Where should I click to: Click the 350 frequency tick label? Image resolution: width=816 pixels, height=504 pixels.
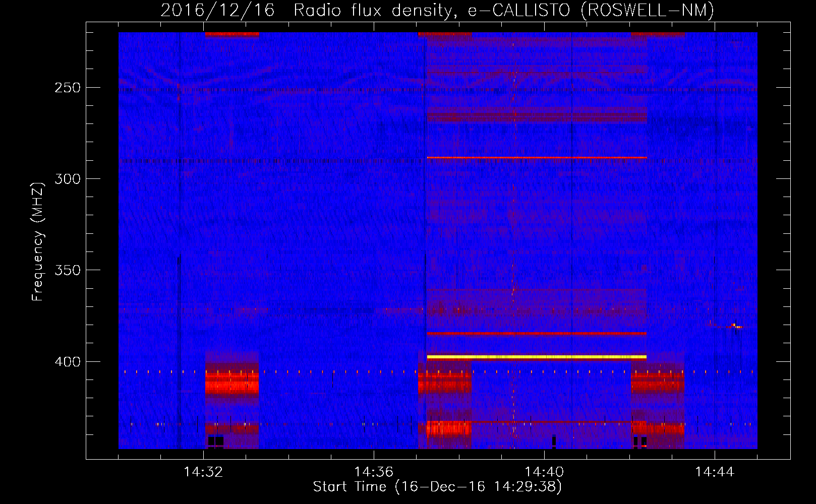pyautogui.click(x=68, y=270)
